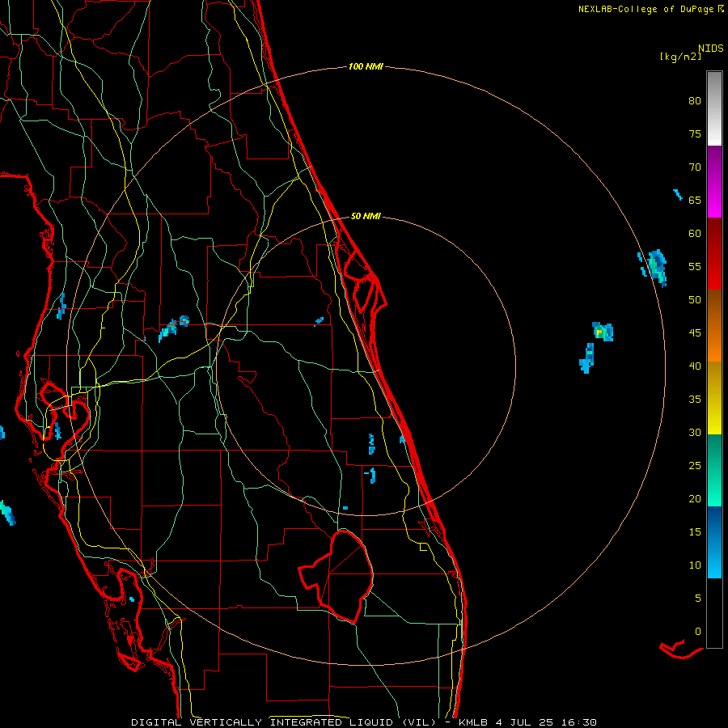Click the 60 value on the scale
Viewport: 728px width, 728px height.
tap(695, 234)
